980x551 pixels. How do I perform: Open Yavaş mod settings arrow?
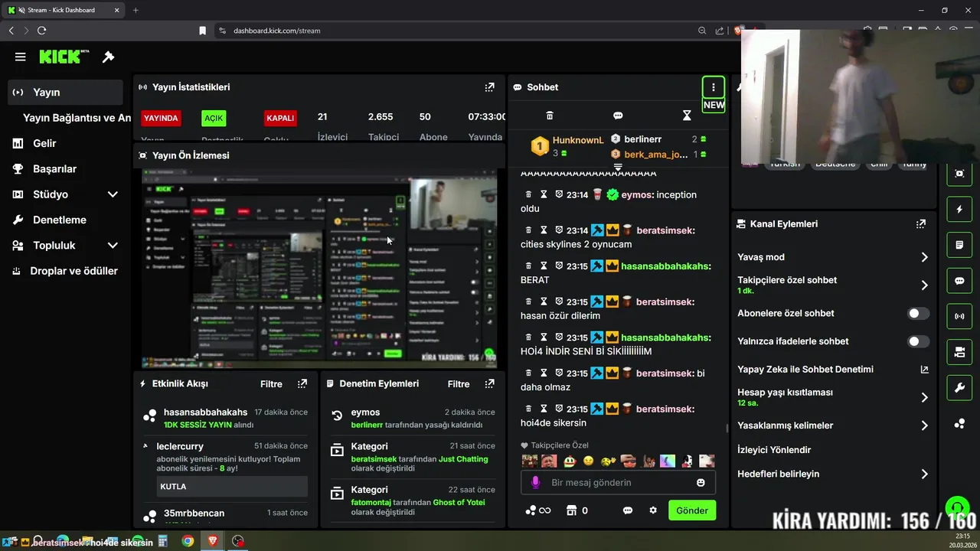(x=924, y=257)
